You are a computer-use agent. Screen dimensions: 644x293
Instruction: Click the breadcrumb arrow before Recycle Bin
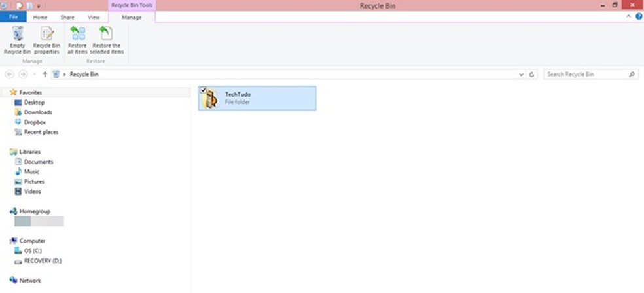click(x=65, y=75)
